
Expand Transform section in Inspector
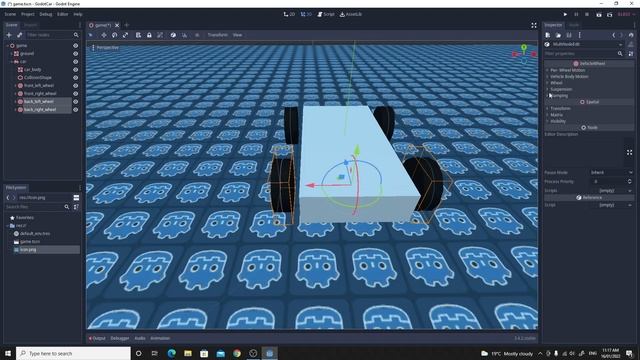click(589, 108)
